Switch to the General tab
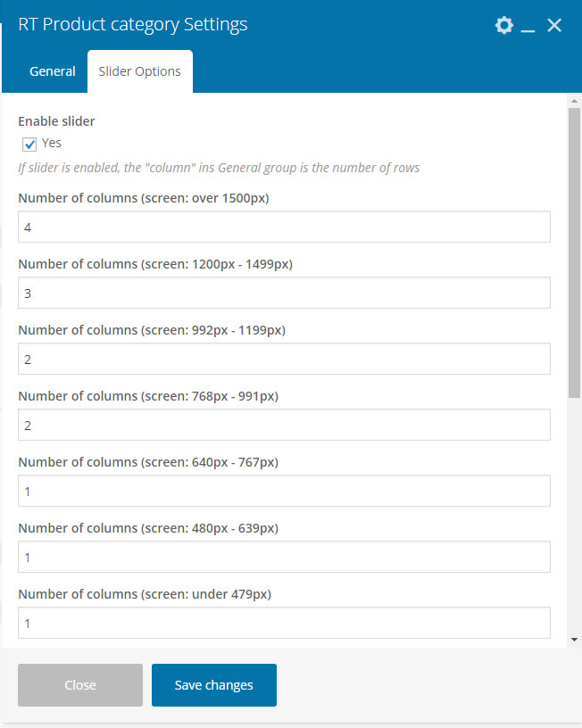The height and width of the screenshot is (728, 582). click(x=53, y=71)
